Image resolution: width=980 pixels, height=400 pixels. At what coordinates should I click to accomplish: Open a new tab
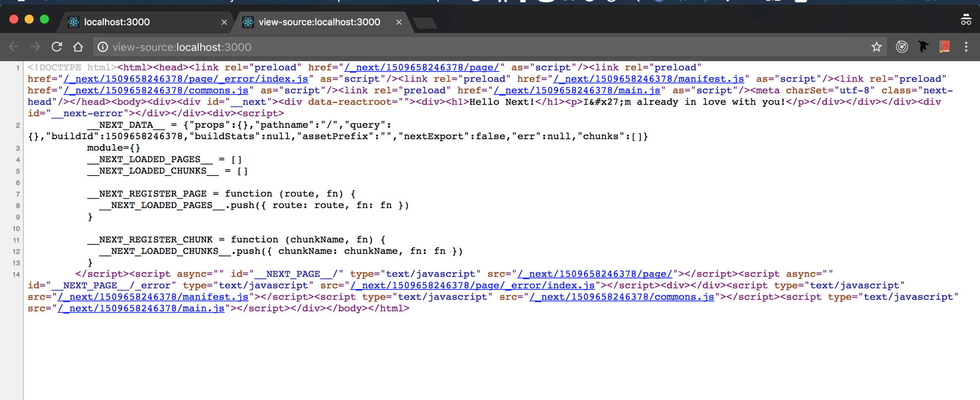[x=425, y=23]
